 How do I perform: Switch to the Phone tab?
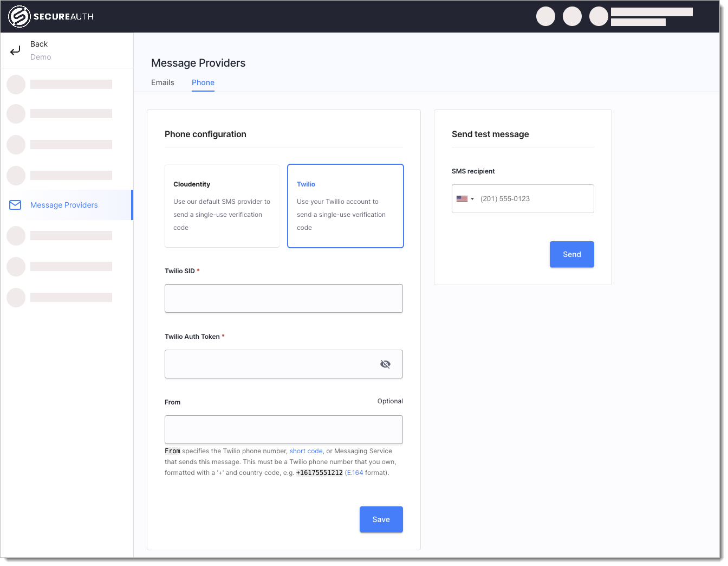point(203,82)
